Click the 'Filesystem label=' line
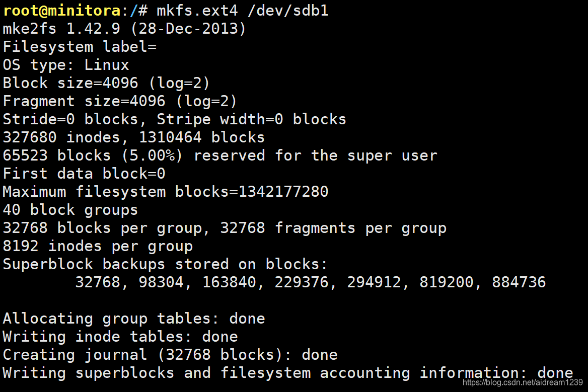This screenshot has height=392, width=588. (80, 46)
